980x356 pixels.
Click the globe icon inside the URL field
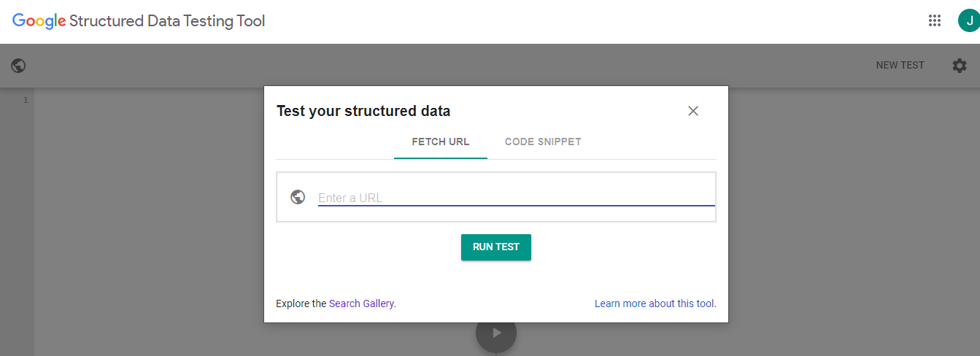coord(298,197)
